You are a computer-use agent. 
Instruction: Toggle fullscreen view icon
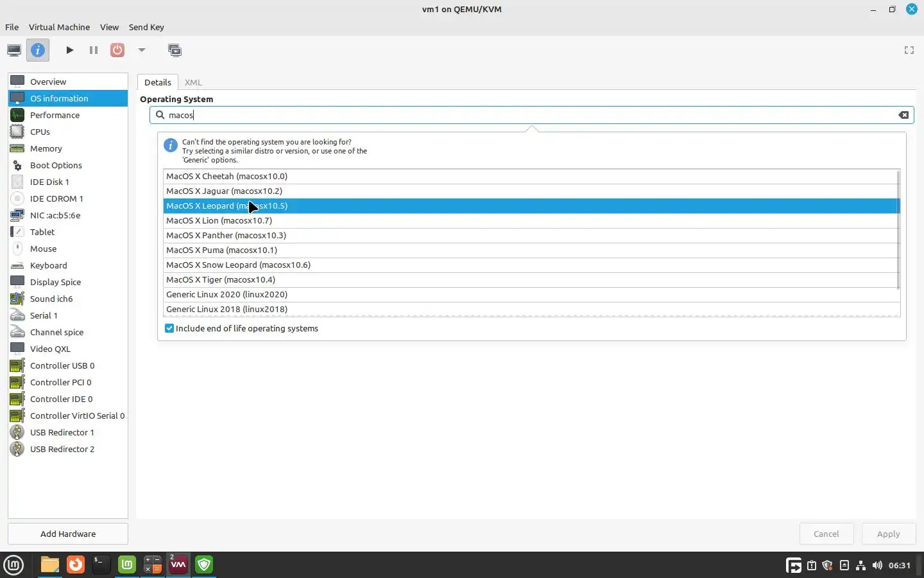click(x=909, y=50)
